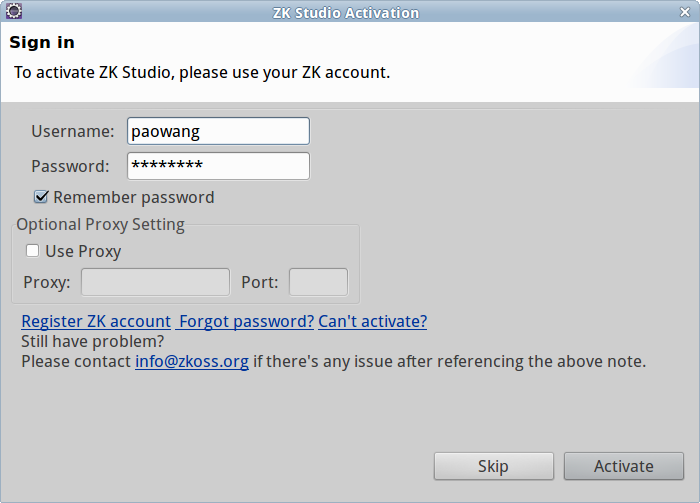Click into the Password input field
This screenshot has width=700, height=503.
pos(218,166)
